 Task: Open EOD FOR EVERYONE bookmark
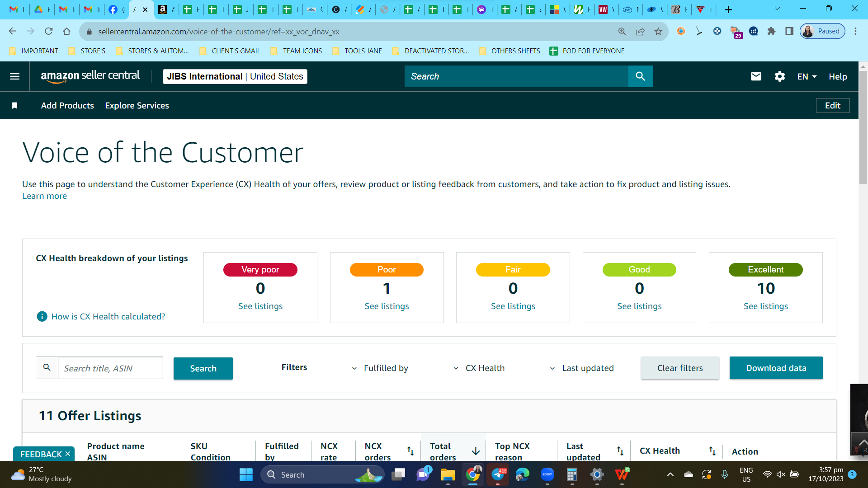tap(587, 51)
